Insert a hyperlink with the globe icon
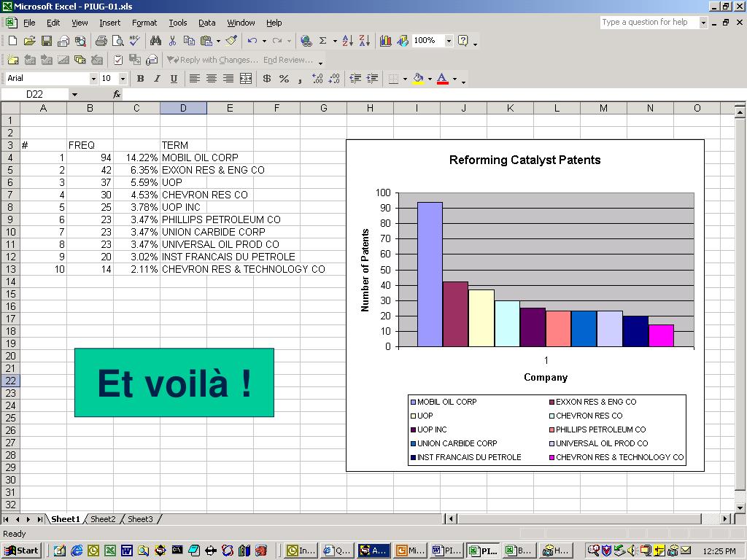 [x=306, y=41]
